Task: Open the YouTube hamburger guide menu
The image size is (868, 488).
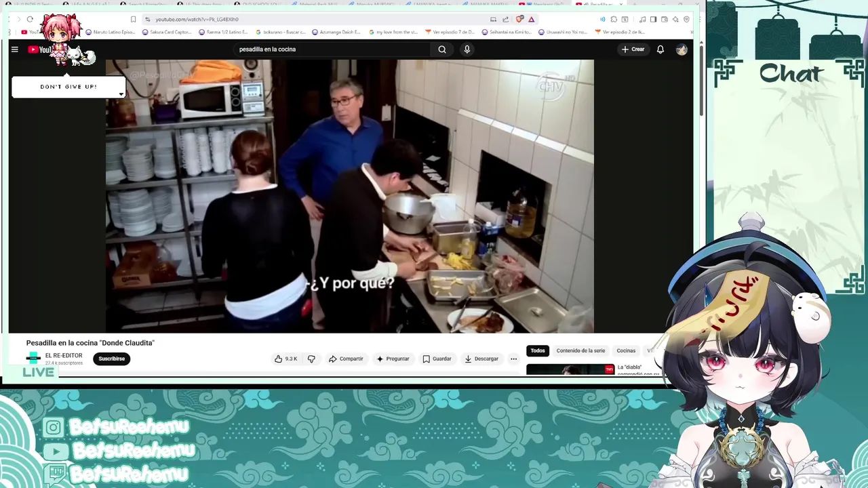Action: coord(14,49)
